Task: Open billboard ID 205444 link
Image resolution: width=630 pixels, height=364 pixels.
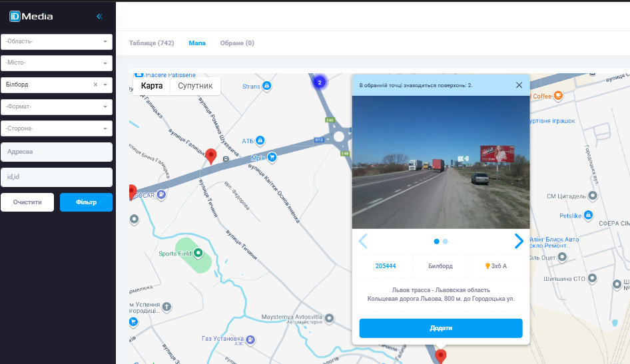Action: click(386, 266)
